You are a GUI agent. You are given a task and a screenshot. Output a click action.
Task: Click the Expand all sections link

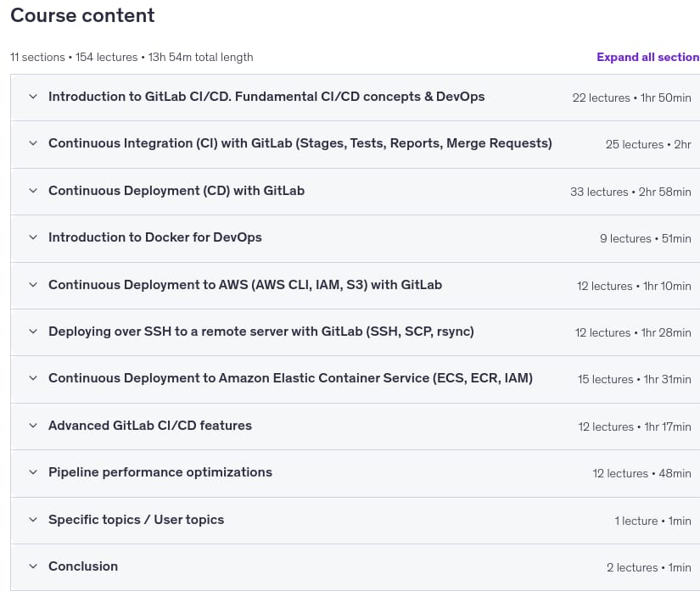pos(648,57)
